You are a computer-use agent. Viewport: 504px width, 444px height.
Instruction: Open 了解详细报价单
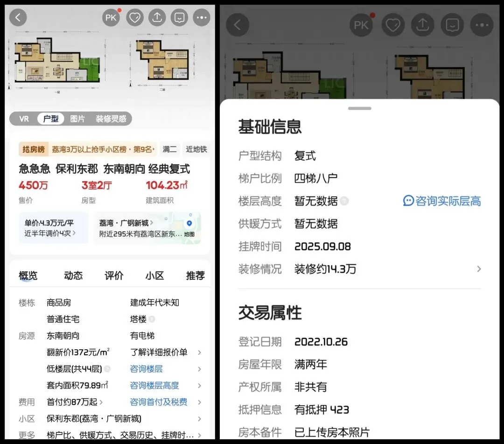(159, 352)
